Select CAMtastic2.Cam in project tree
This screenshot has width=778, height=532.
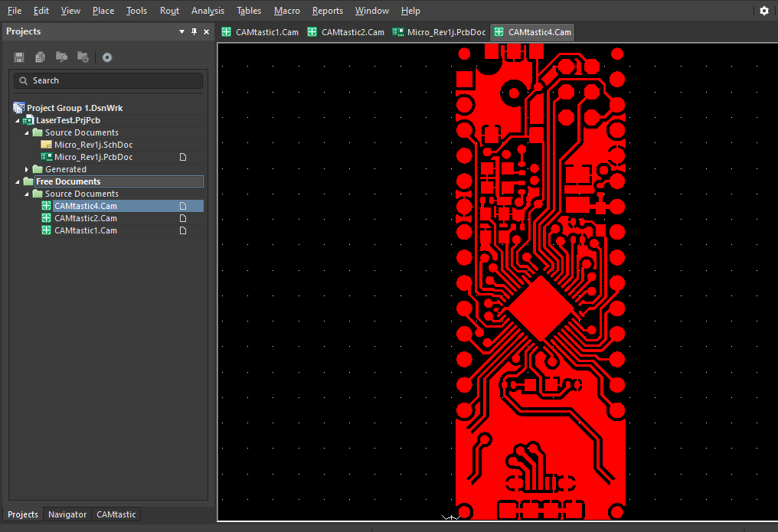(x=85, y=218)
